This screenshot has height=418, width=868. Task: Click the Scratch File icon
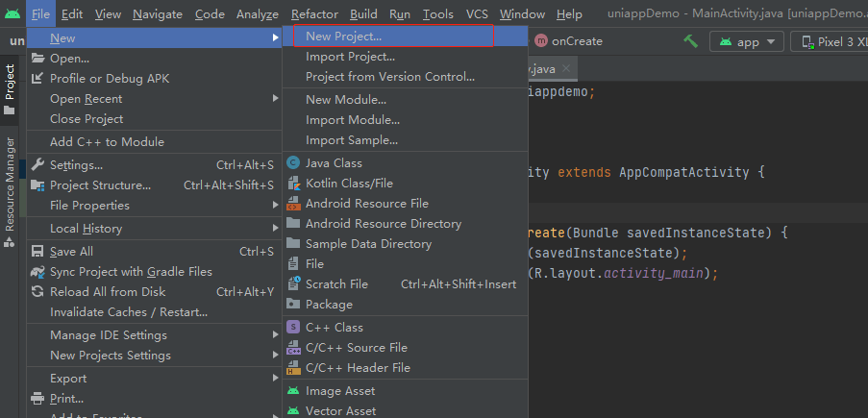(293, 284)
